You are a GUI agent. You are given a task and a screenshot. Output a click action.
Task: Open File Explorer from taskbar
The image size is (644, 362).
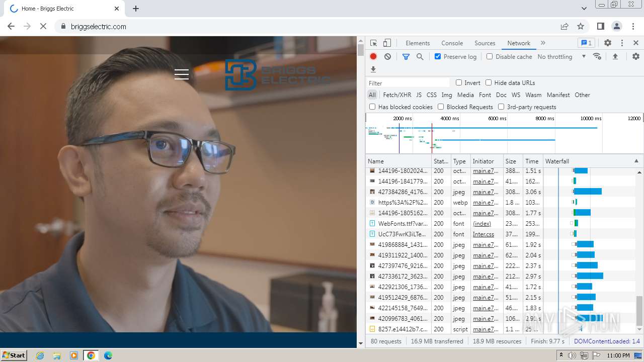coord(57,355)
